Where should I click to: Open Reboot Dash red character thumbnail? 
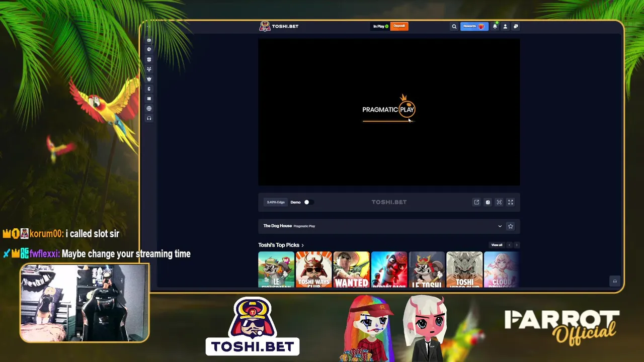pos(389,269)
